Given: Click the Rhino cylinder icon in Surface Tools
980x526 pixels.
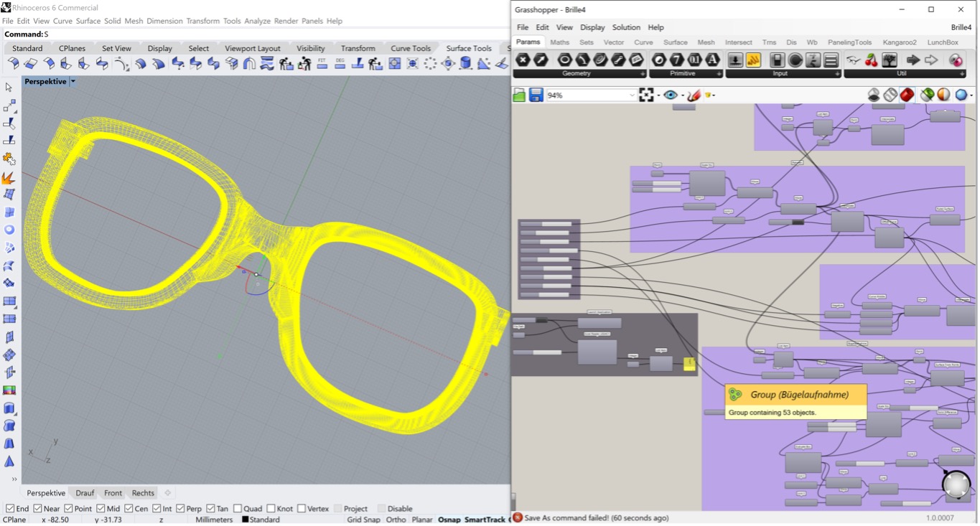Looking at the screenshot, I should click(x=465, y=64).
